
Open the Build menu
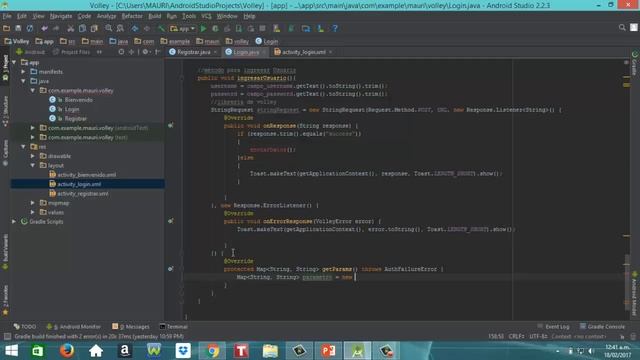click(155, 16)
